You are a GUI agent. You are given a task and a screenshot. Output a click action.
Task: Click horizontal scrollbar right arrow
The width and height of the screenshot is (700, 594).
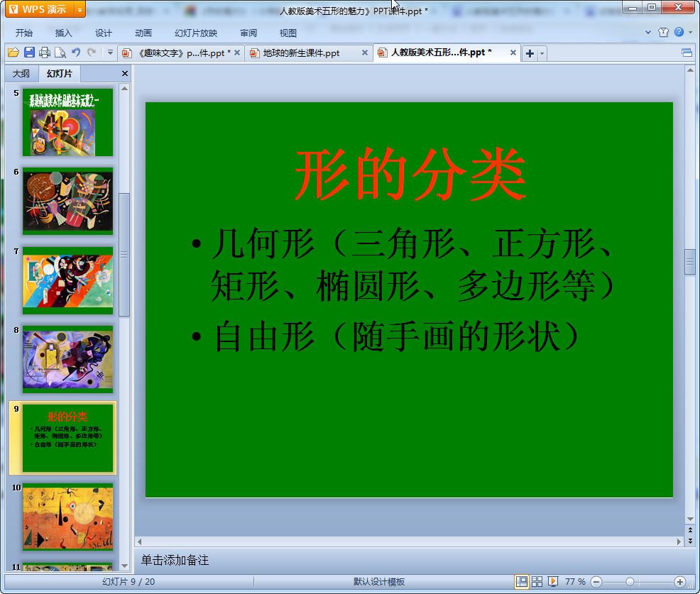coord(679,541)
